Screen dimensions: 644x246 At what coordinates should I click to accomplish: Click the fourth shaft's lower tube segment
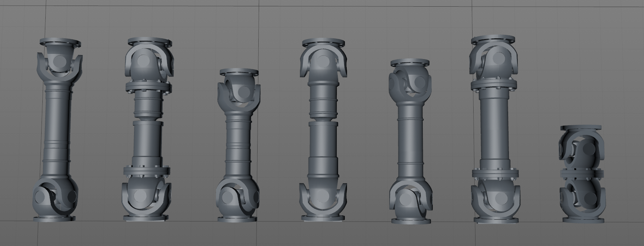(323, 152)
